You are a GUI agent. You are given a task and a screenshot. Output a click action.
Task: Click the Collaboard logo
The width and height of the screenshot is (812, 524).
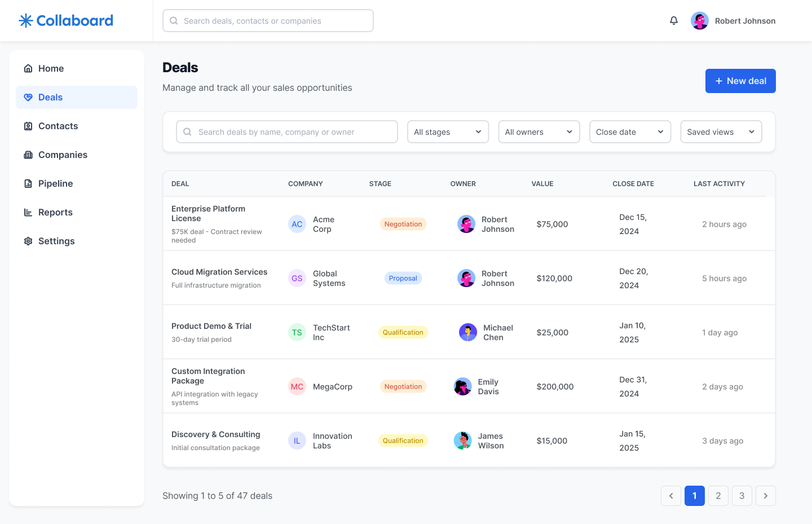(66, 21)
